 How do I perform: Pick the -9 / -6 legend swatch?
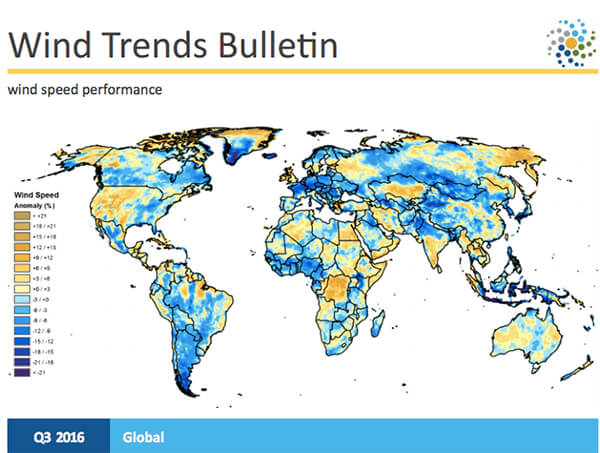click(x=22, y=321)
